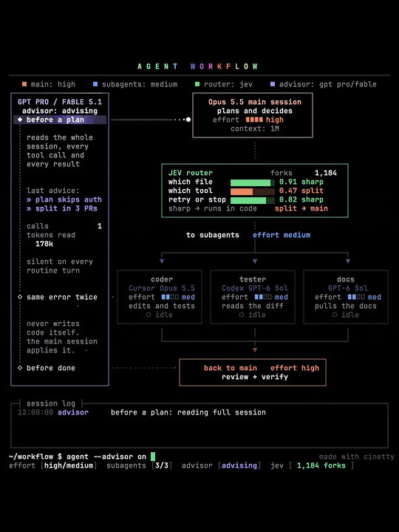Click the 'split → main' text

tap(301, 208)
